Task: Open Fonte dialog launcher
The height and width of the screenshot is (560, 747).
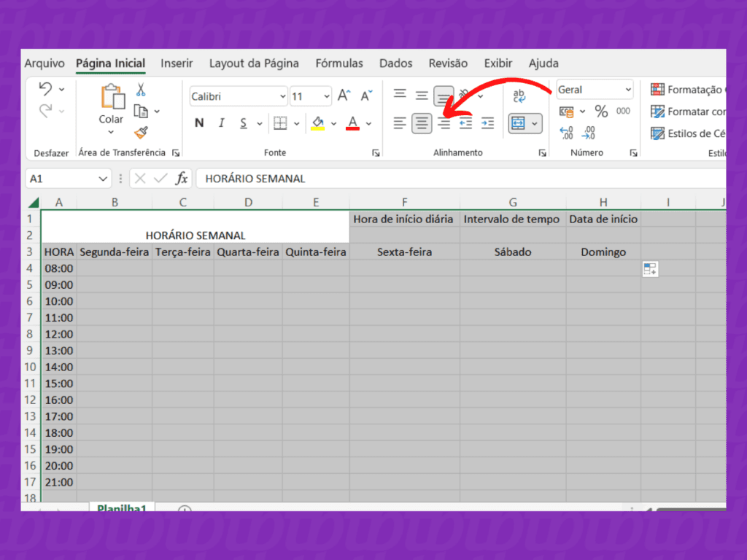Action: pyautogui.click(x=376, y=153)
